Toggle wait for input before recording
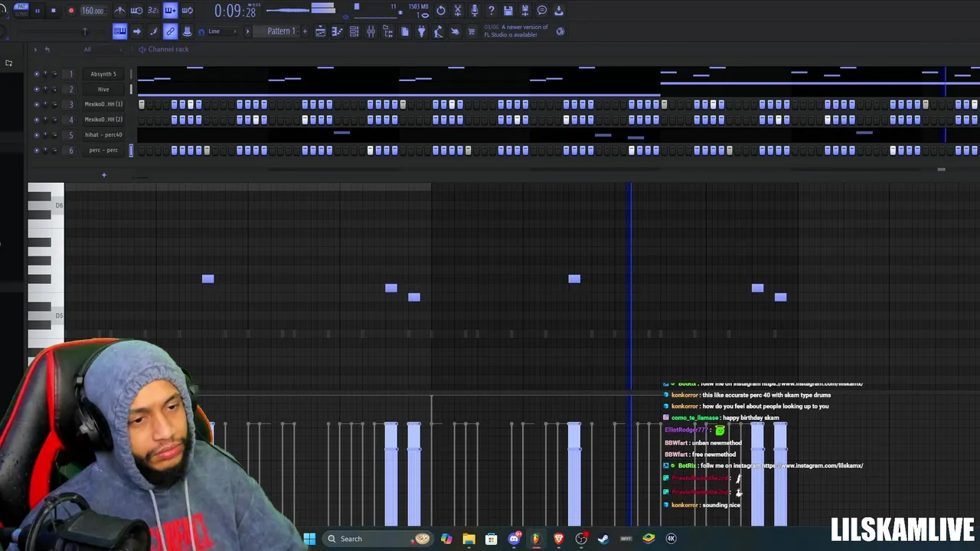This screenshot has width=980, height=551. click(136, 11)
